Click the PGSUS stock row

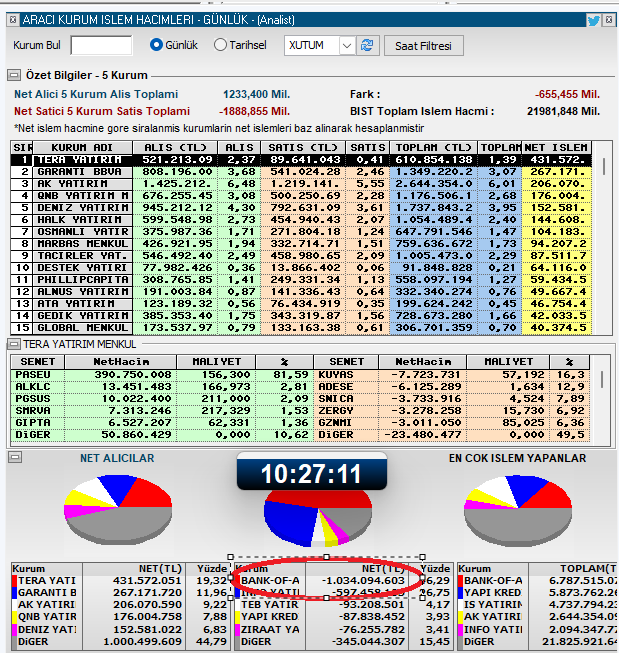click(162, 399)
